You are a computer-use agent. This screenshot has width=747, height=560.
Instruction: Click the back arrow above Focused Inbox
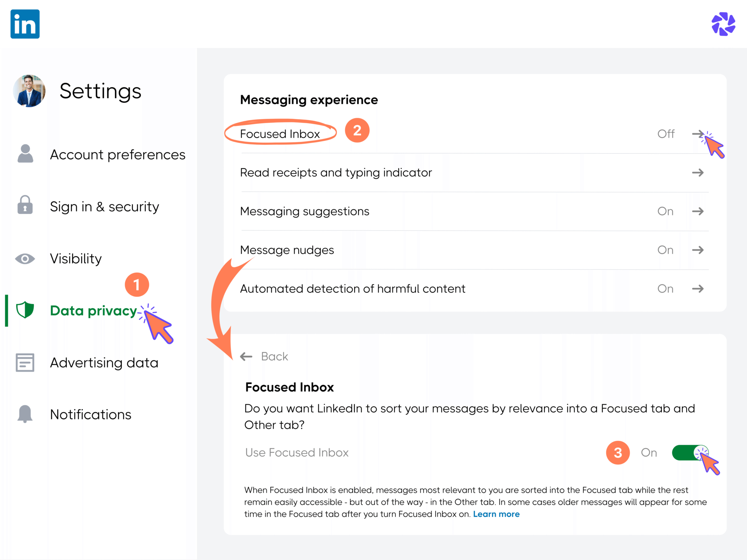tap(245, 357)
